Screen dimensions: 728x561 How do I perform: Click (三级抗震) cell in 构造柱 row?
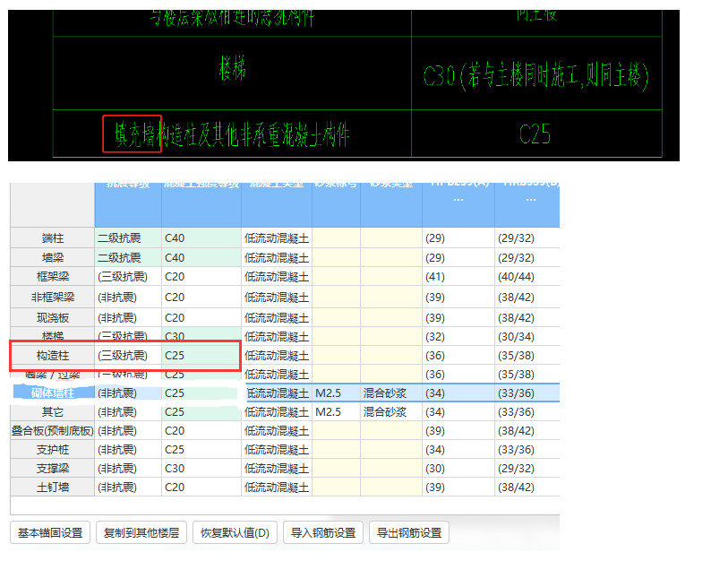(x=128, y=356)
